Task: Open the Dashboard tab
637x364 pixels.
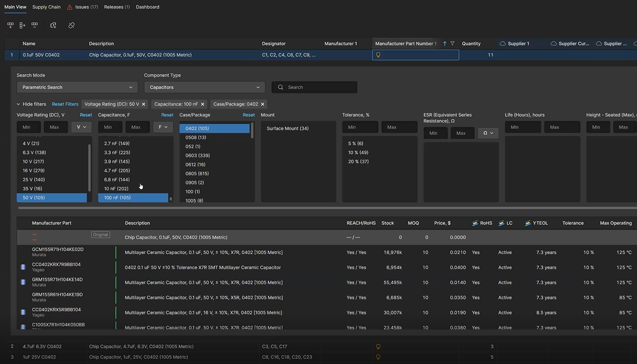Action: 147,7
